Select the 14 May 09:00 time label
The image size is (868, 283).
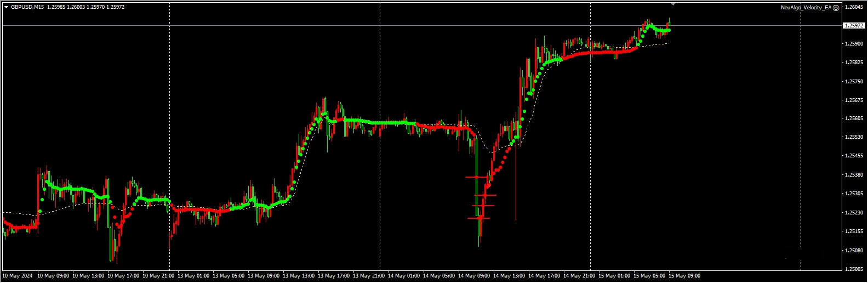474,276
